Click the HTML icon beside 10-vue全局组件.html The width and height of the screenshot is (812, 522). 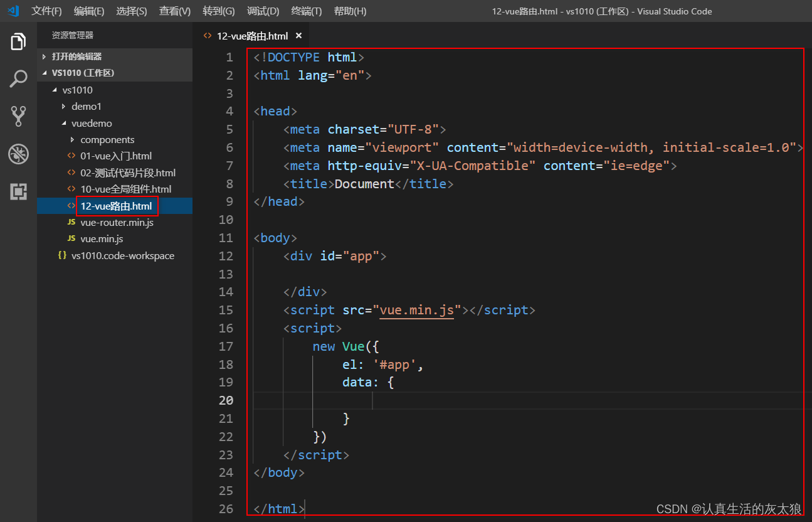pos(71,189)
